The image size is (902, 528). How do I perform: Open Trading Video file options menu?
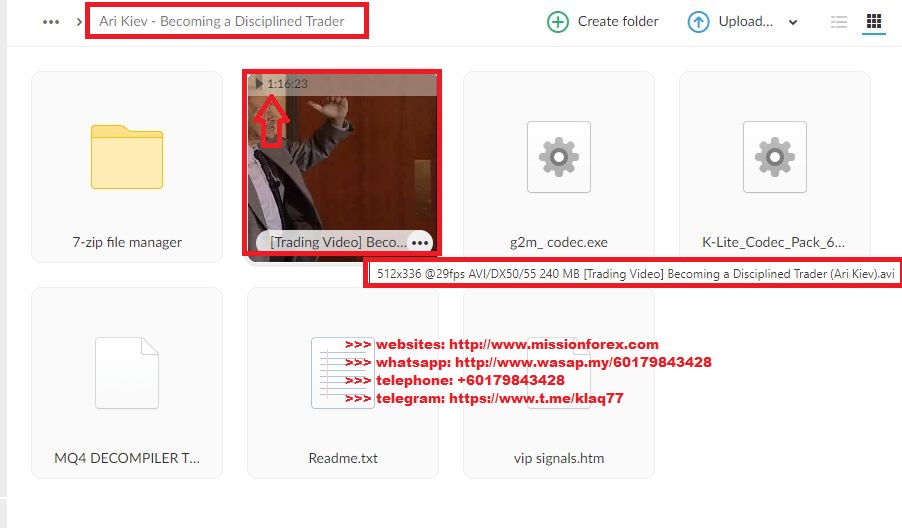pos(420,243)
